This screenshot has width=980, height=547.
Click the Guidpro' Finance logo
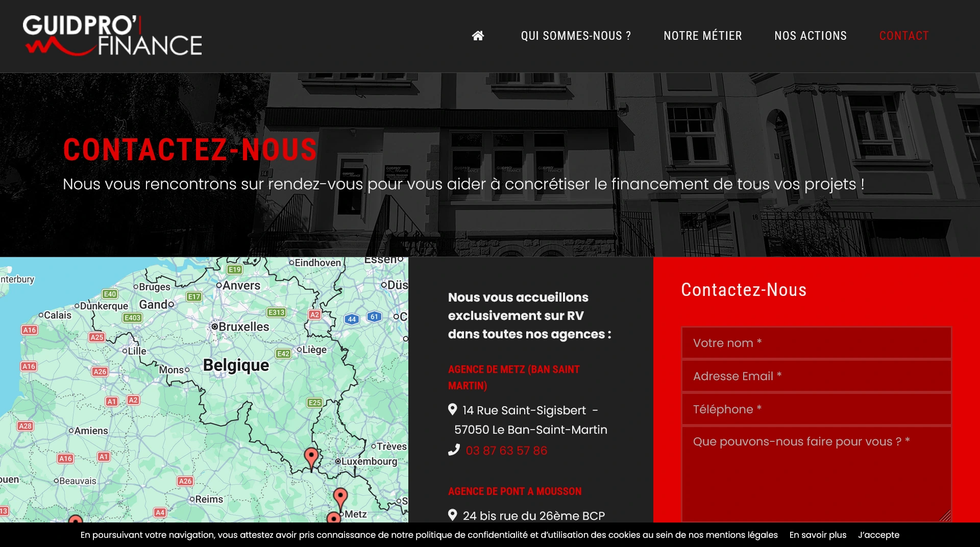112,36
